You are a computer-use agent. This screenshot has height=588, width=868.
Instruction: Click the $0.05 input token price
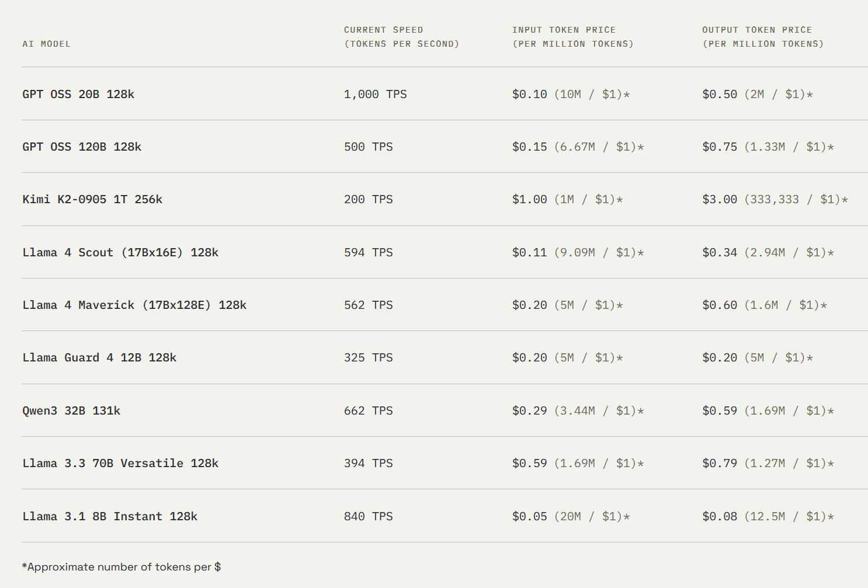[529, 516]
